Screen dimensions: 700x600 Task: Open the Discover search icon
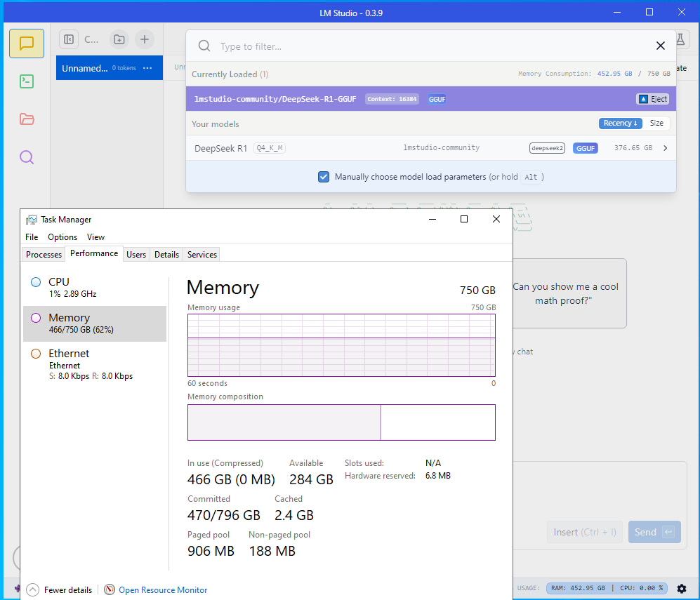[x=27, y=157]
